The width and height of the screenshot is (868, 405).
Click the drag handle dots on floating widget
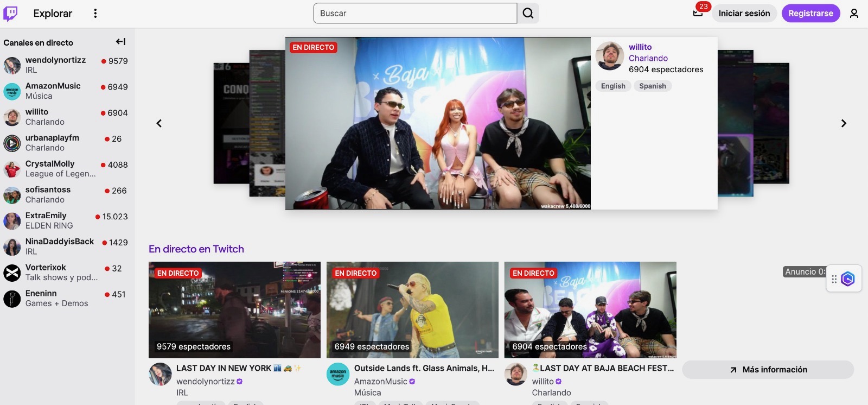pyautogui.click(x=834, y=279)
